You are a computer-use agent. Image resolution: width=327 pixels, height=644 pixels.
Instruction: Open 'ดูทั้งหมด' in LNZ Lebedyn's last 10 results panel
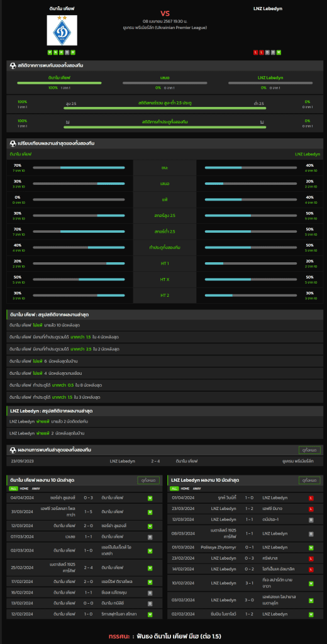pyautogui.click(x=309, y=480)
